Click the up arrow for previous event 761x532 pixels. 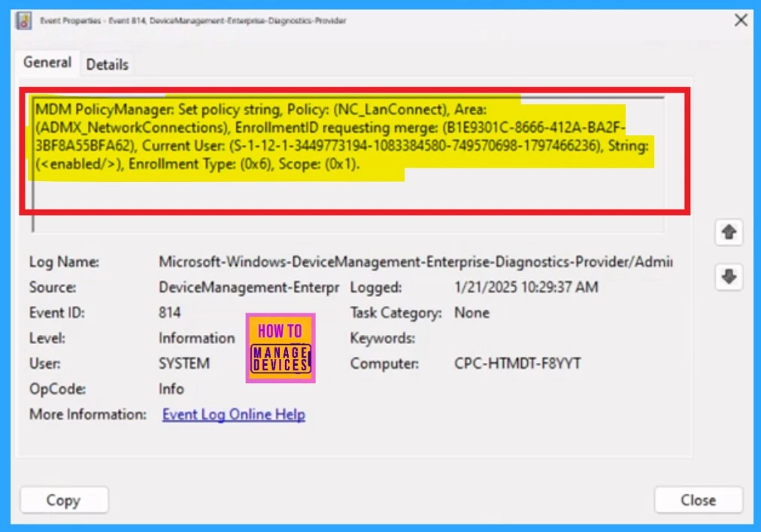(729, 231)
